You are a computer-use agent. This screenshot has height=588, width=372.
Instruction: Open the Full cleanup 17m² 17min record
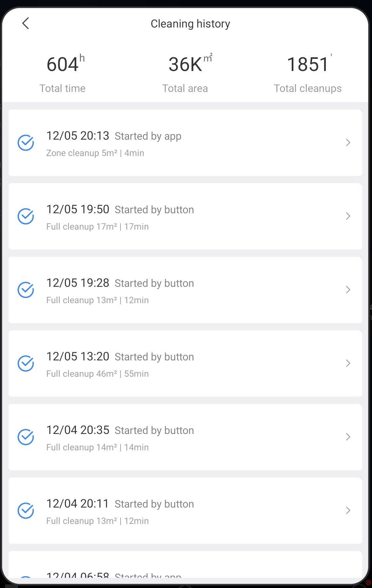pyautogui.click(x=185, y=216)
